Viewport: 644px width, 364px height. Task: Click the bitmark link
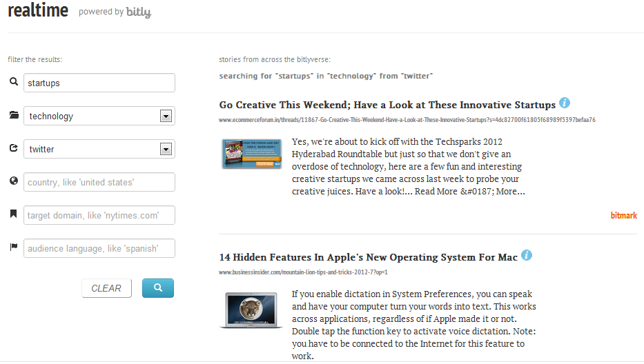(x=623, y=216)
